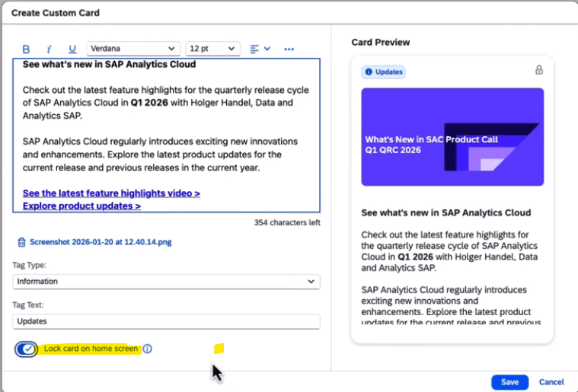Delete the uploaded screenshot image file

coord(21,243)
